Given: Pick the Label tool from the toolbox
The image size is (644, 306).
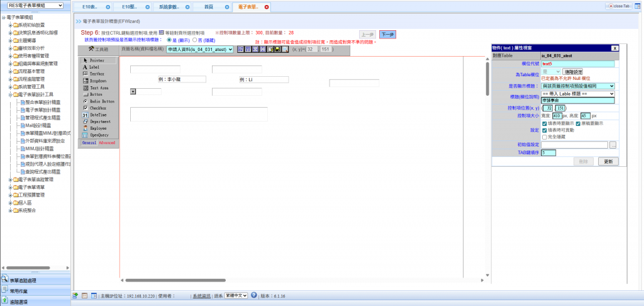Looking at the screenshot, I should click(91, 67).
